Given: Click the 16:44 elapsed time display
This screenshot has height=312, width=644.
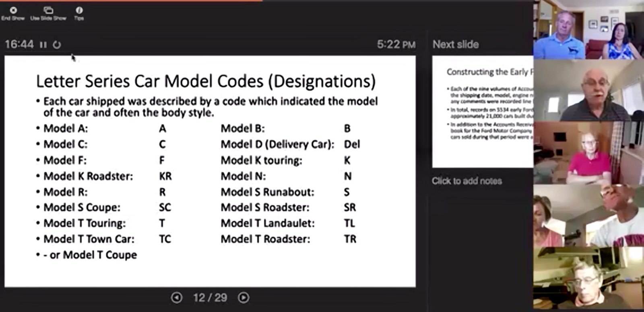Looking at the screenshot, I should pos(19,44).
